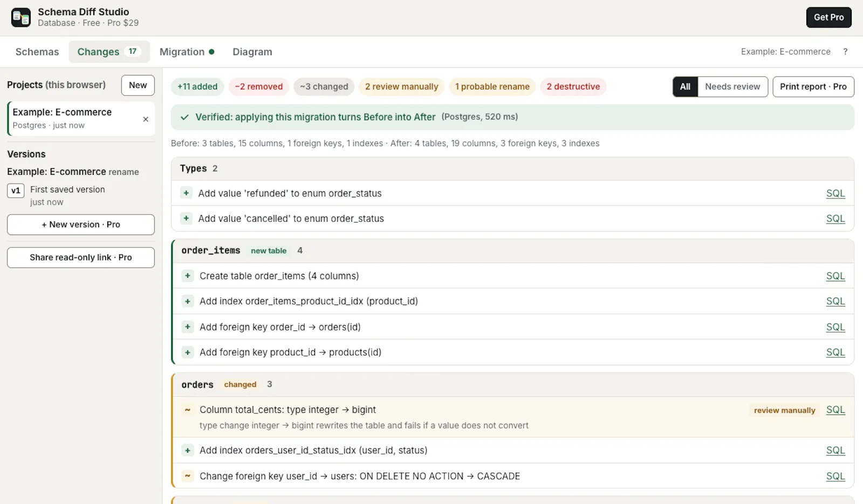
Task: Click plus icon beside Add value 'refunded'
Action: pos(186,193)
